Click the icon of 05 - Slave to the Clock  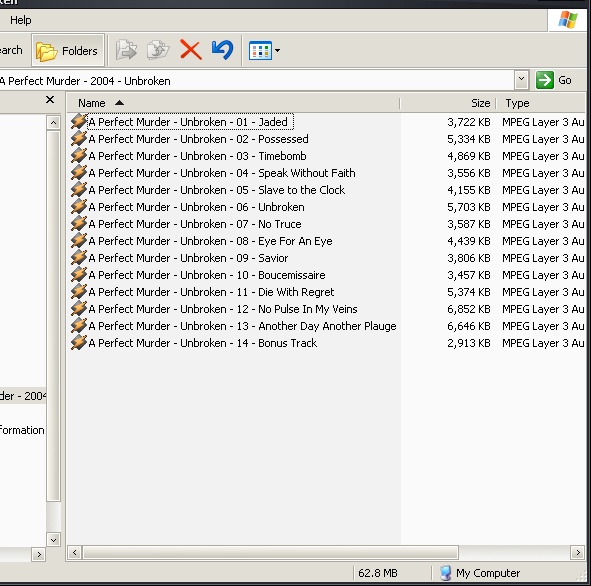tap(79, 190)
